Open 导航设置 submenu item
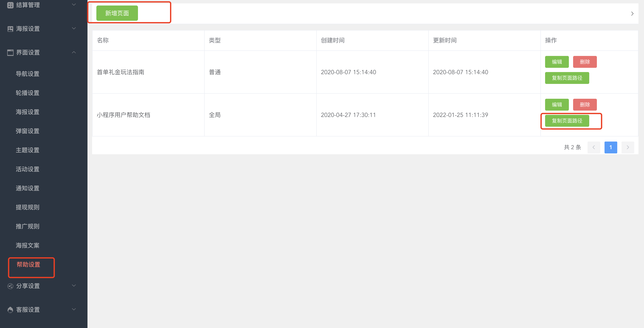The width and height of the screenshot is (644, 328). coord(28,74)
